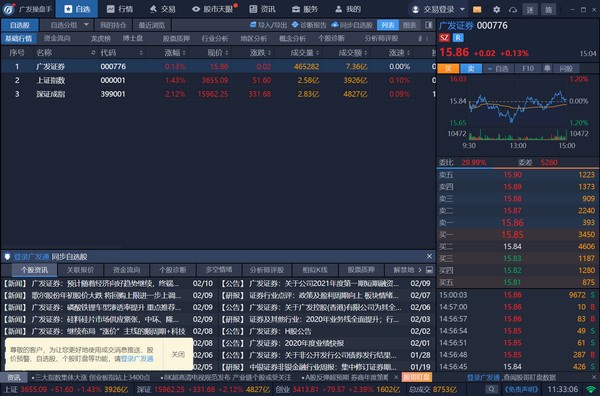
Task: Sort by 名称 column arrow
Action: tap(93, 53)
